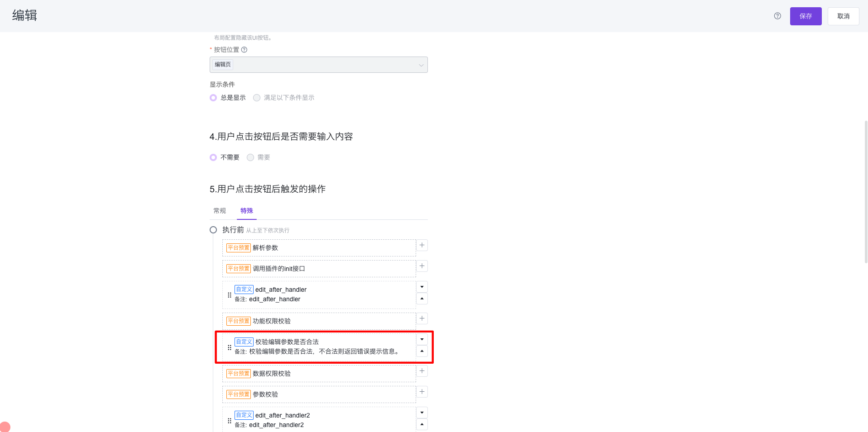Move edit_after_handler step down with arrow
Viewport: 868px width, 432px height.
[x=422, y=287]
